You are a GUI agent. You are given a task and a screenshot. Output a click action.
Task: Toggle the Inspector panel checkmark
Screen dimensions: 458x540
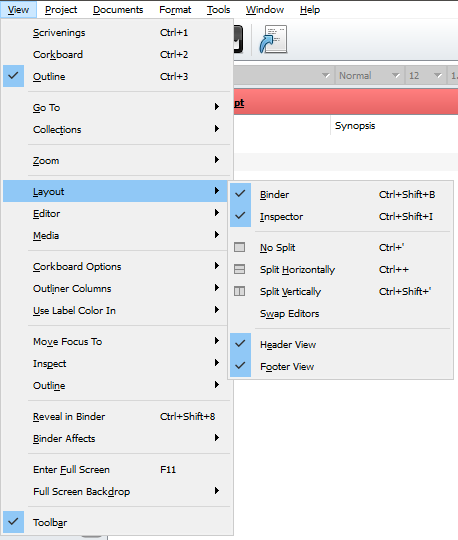[240, 216]
